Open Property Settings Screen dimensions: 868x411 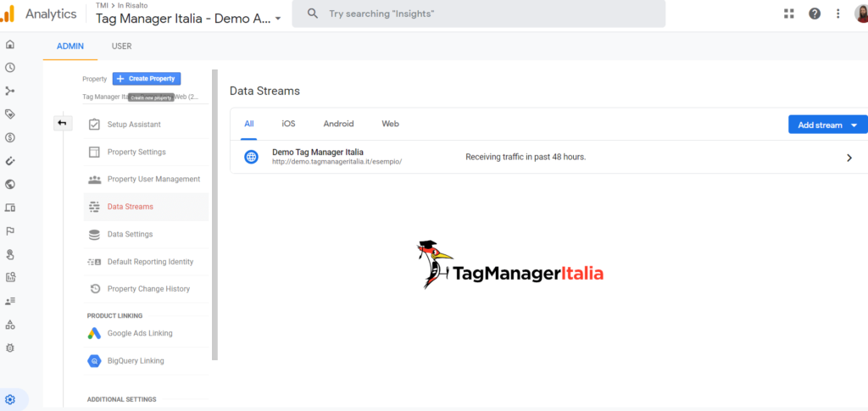pyautogui.click(x=146, y=152)
